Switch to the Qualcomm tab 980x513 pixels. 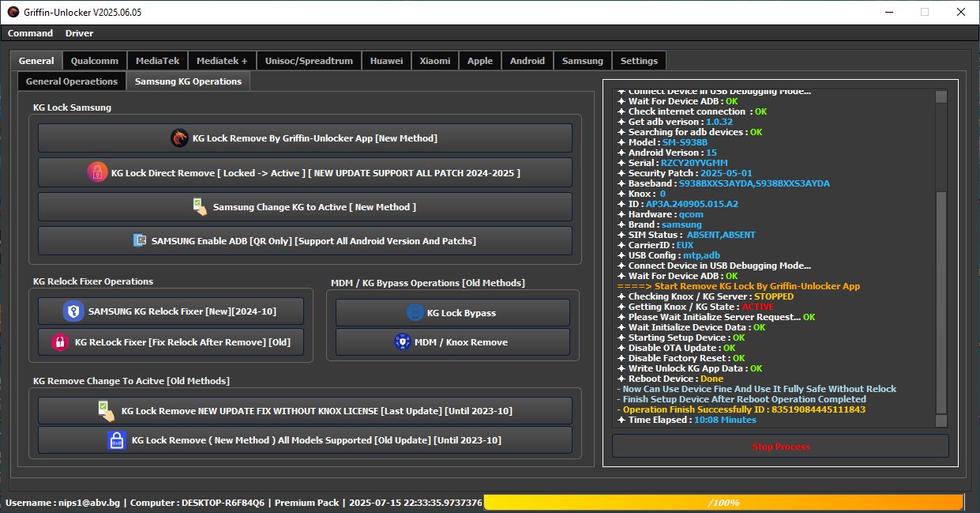[95, 61]
